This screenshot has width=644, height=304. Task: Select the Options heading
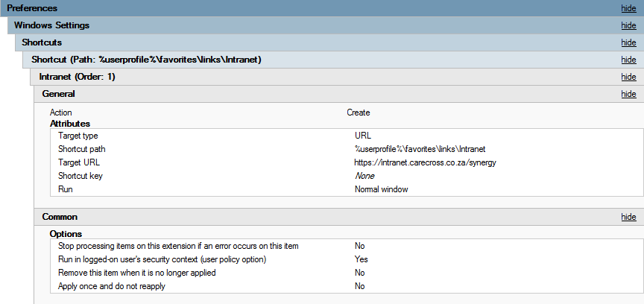point(66,234)
